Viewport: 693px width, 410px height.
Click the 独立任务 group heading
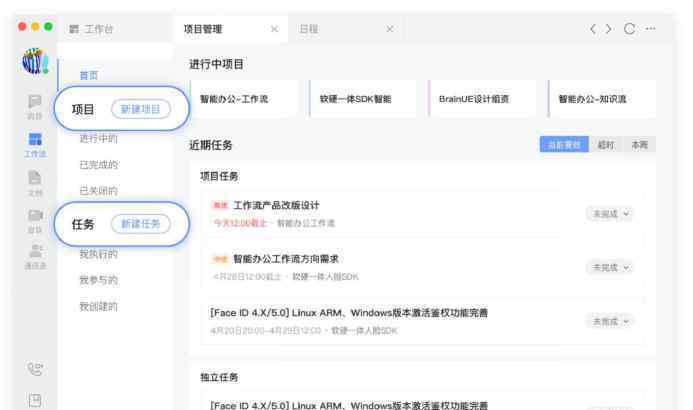click(x=219, y=377)
